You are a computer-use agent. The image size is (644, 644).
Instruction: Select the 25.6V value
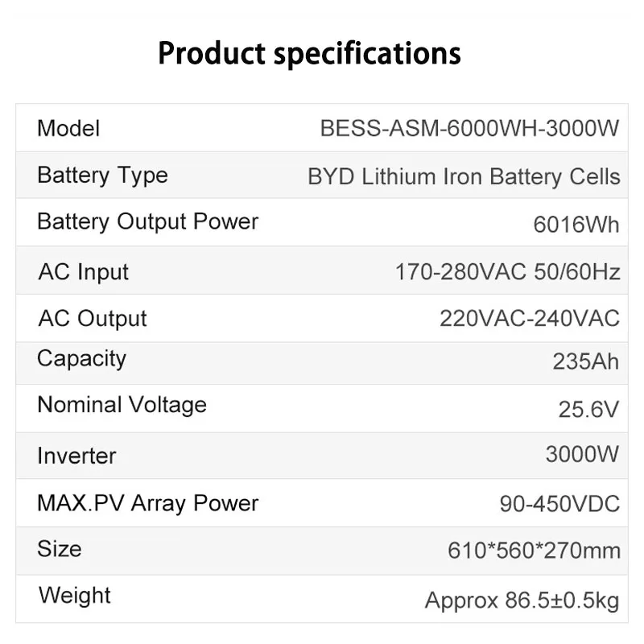(588, 409)
